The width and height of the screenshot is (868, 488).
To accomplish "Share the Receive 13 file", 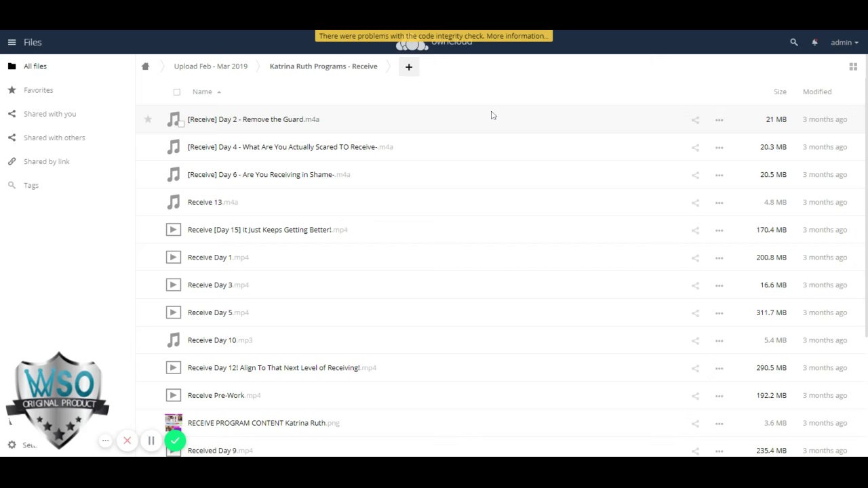I will coord(695,203).
